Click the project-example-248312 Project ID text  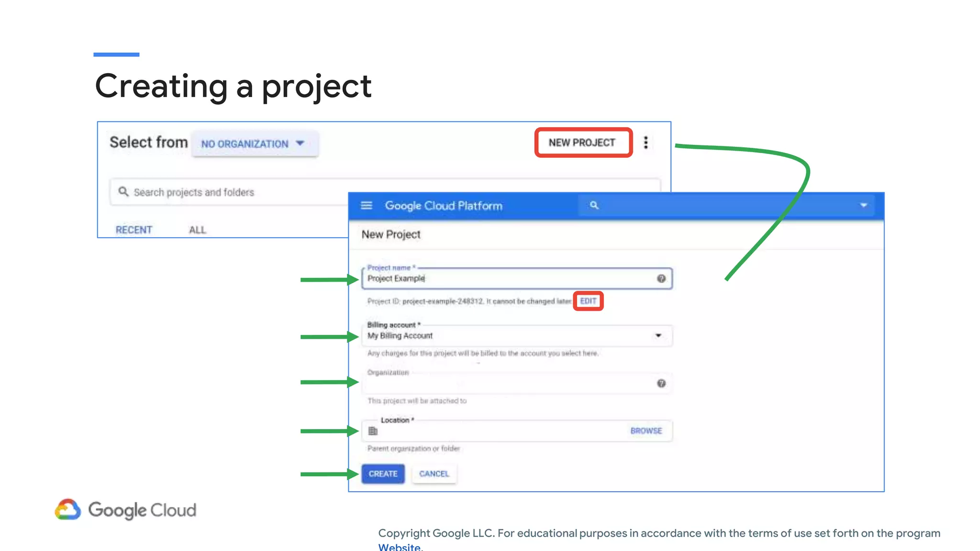[x=443, y=301]
